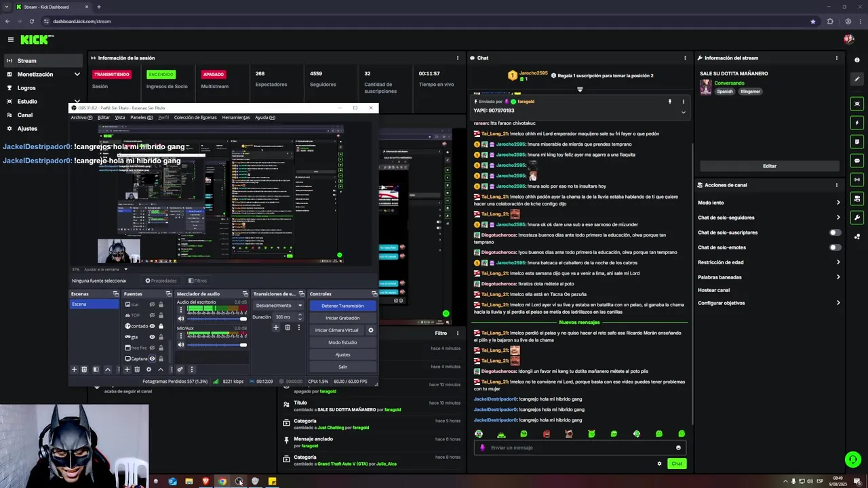The height and width of the screenshot is (488, 868).
Task: Hide the contado source in OBS
Action: 152,326
